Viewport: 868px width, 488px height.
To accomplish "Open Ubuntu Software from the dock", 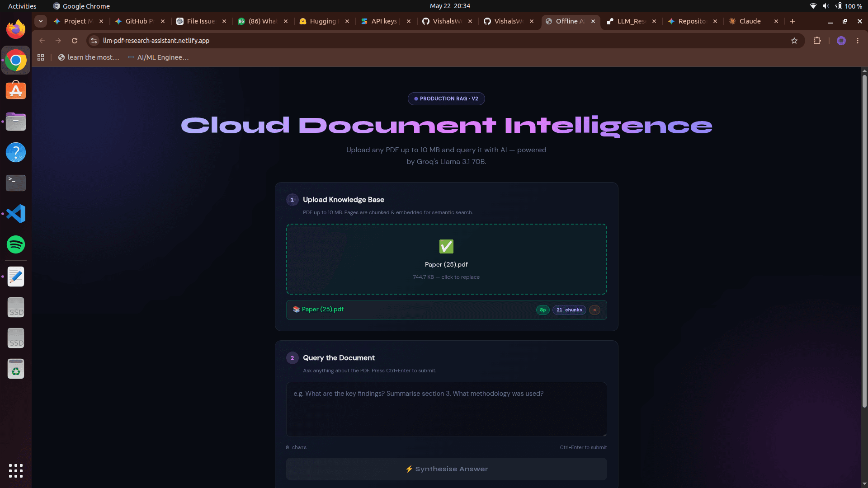I will tap(16, 91).
